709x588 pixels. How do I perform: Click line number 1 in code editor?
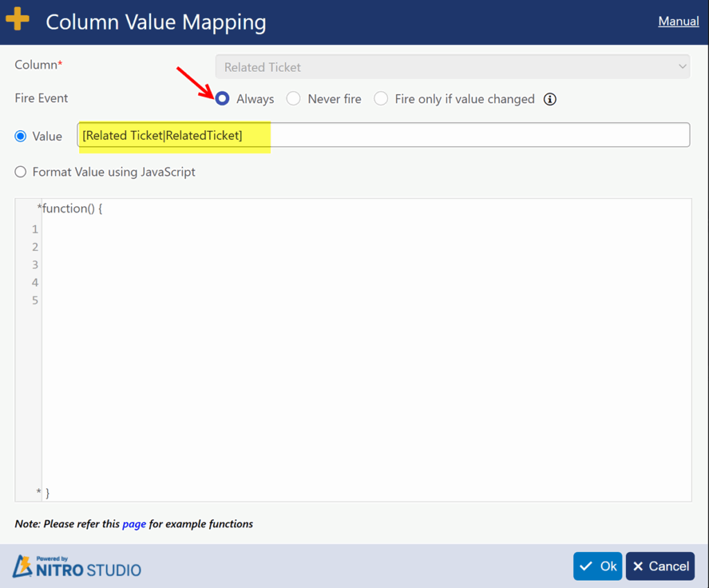pyautogui.click(x=35, y=229)
